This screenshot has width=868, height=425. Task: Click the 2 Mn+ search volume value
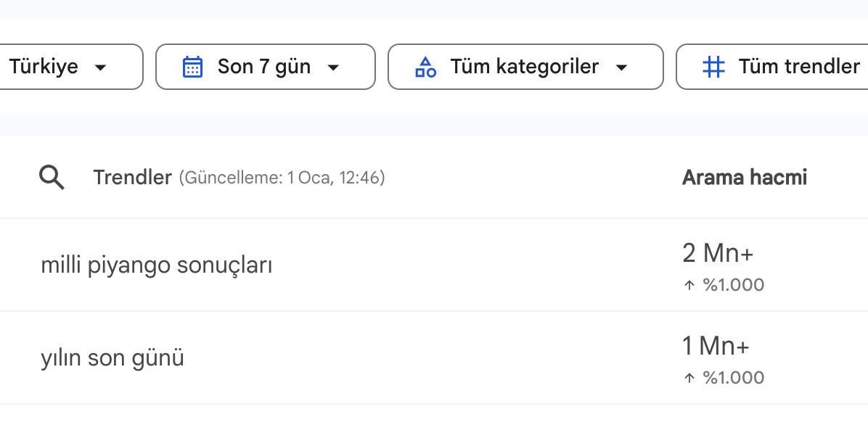coord(718,254)
